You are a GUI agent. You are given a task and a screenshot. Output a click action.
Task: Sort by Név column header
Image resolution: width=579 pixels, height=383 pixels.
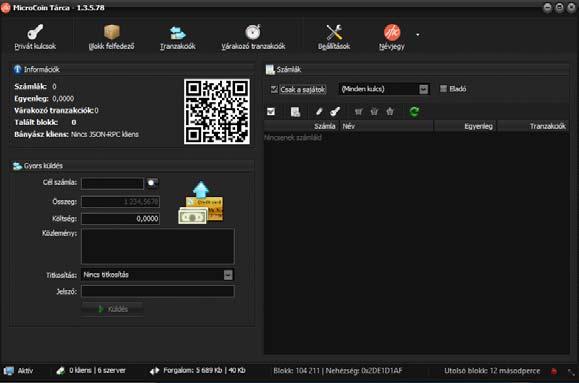pos(386,126)
